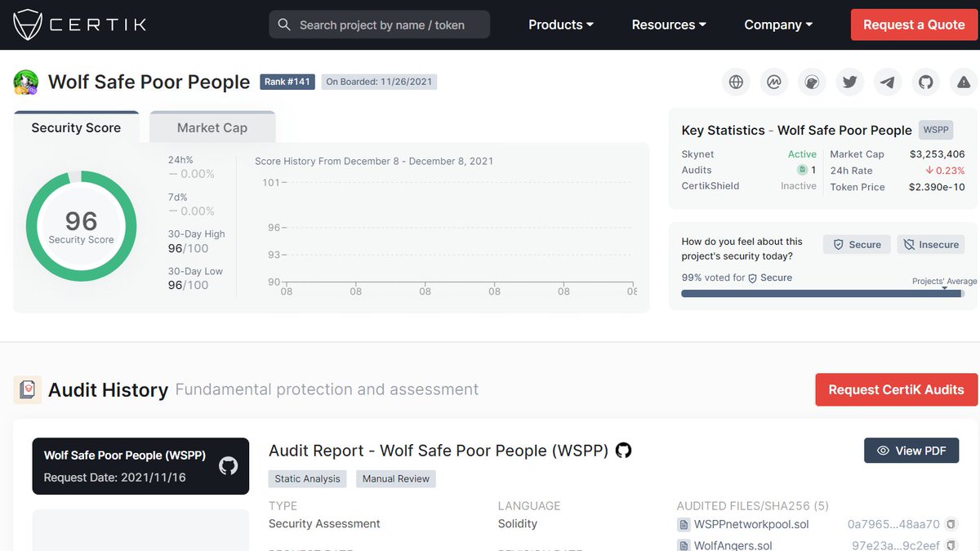
Task: Focus the project search field
Action: 379,24
